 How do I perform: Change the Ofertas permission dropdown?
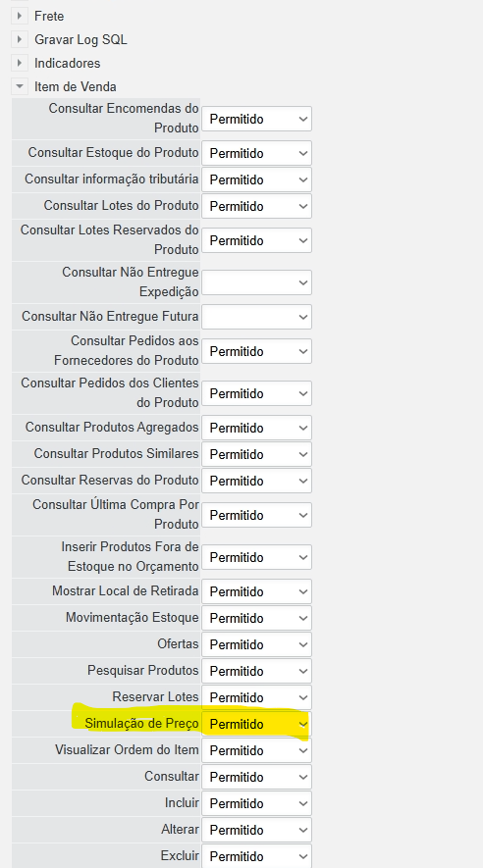point(256,644)
